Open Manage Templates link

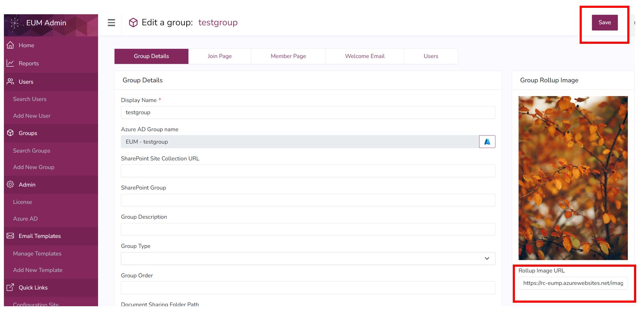pos(37,254)
